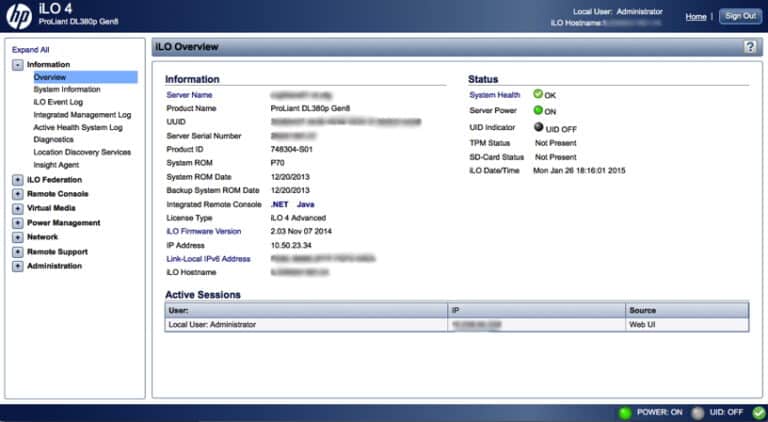
Task: Open the help question mark icon
Action: pos(749,47)
